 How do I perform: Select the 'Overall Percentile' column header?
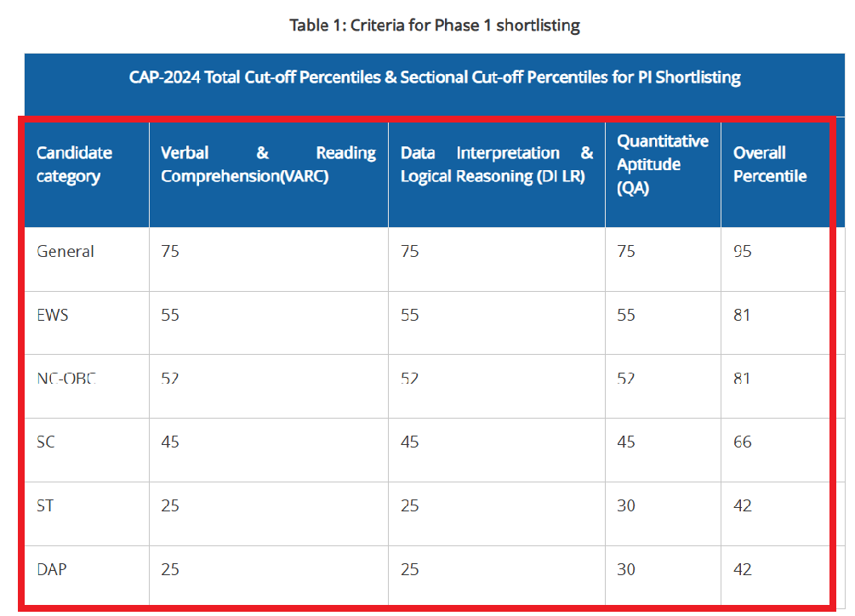point(769,165)
